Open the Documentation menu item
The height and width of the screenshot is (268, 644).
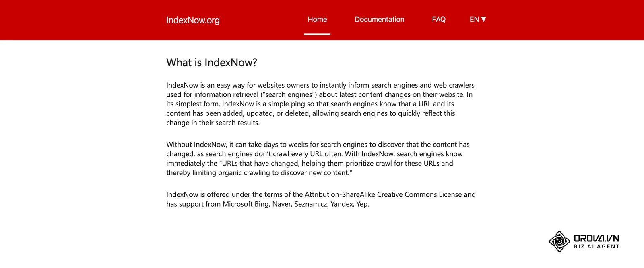[380, 20]
